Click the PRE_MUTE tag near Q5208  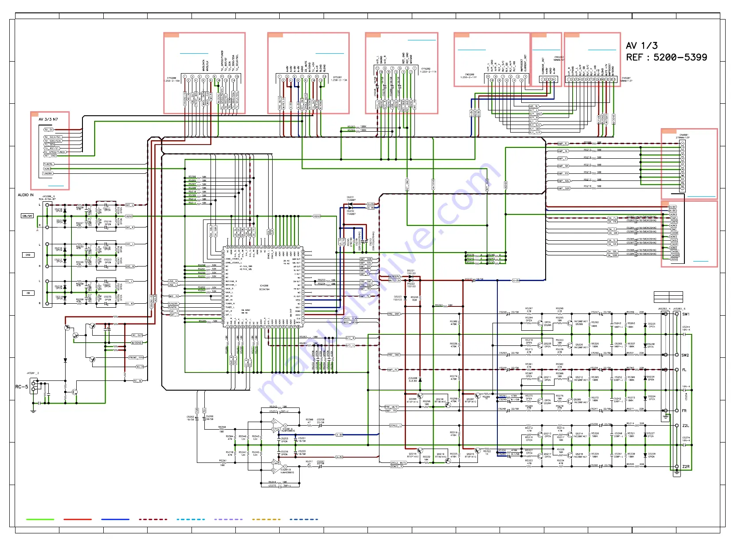(x=391, y=407)
